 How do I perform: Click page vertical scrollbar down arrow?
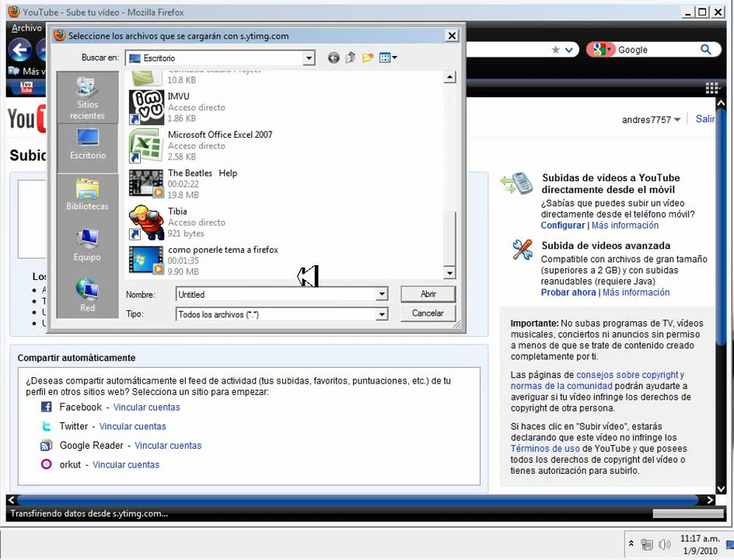coord(721,488)
